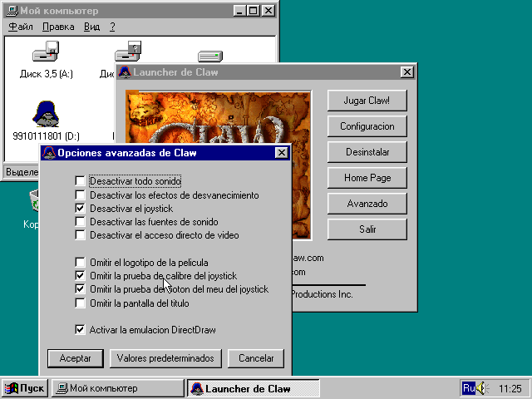The height and width of the screenshot is (399, 532).
Task: Open the volume speaker icon in system tray
Action: tap(482, 388)
